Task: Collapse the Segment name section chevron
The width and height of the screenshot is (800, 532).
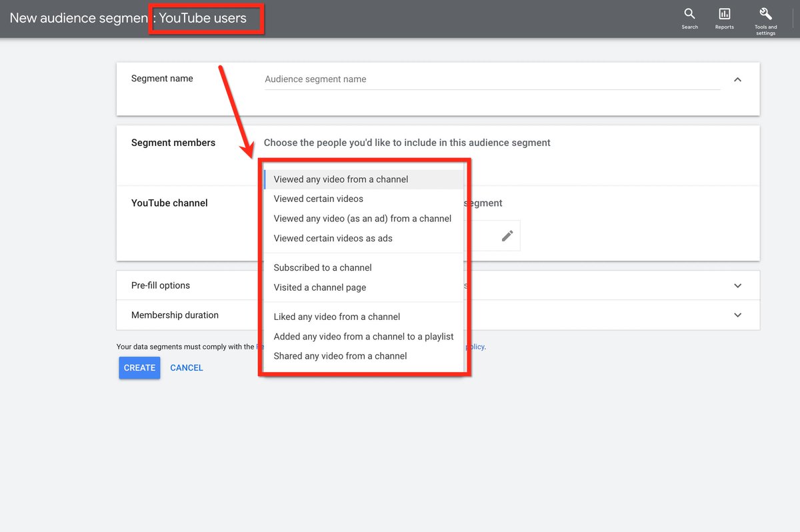Action: coord(737,79)
